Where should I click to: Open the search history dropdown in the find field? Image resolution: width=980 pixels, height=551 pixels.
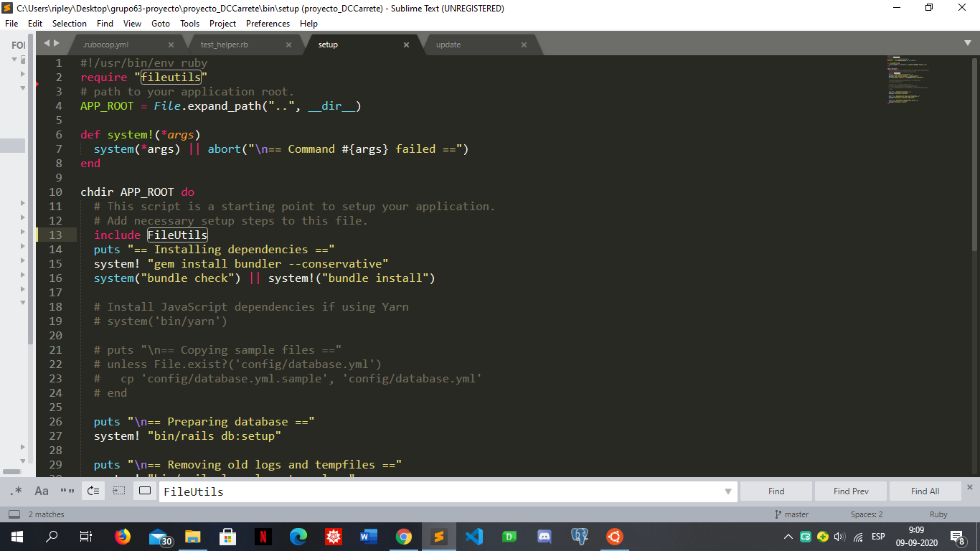(727, 491)
